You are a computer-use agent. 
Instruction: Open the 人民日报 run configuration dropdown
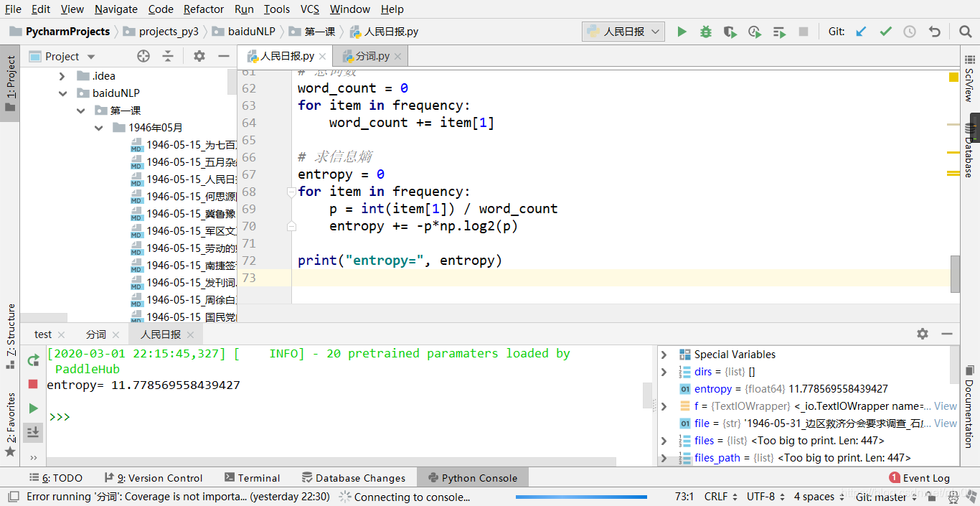pyautogui.click(x=623, y=32)
